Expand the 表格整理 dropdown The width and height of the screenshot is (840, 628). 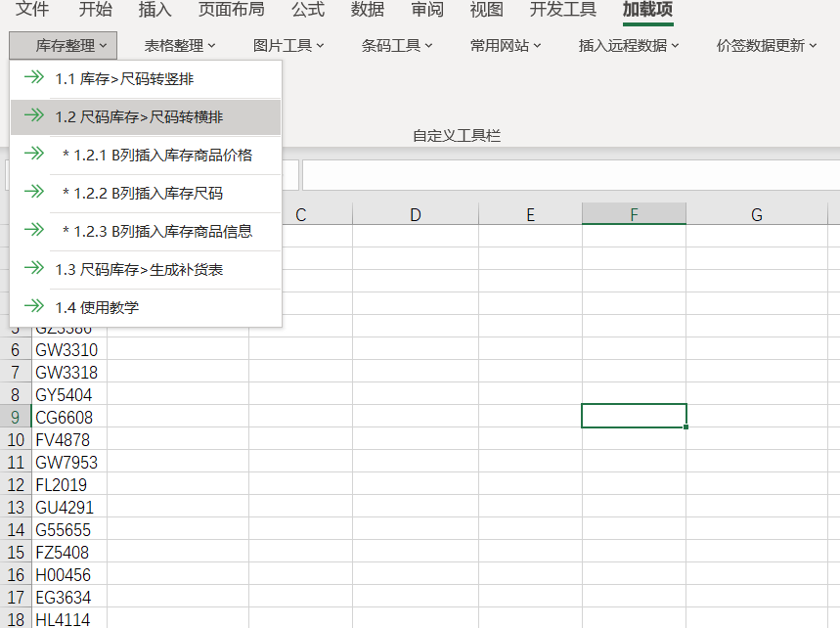[x=180, y=46]
